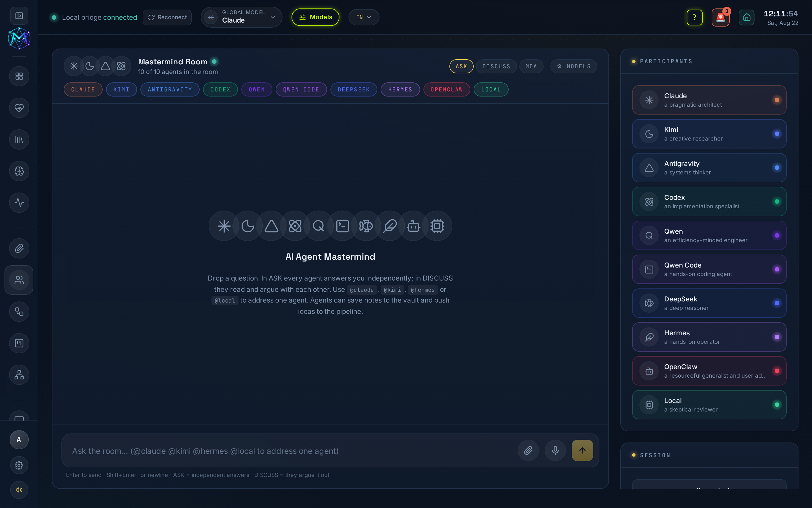The width and height of the screenshot is (812, 508).
Task: Toggle the LOCAL agent chip
Action: coord(491,89)
